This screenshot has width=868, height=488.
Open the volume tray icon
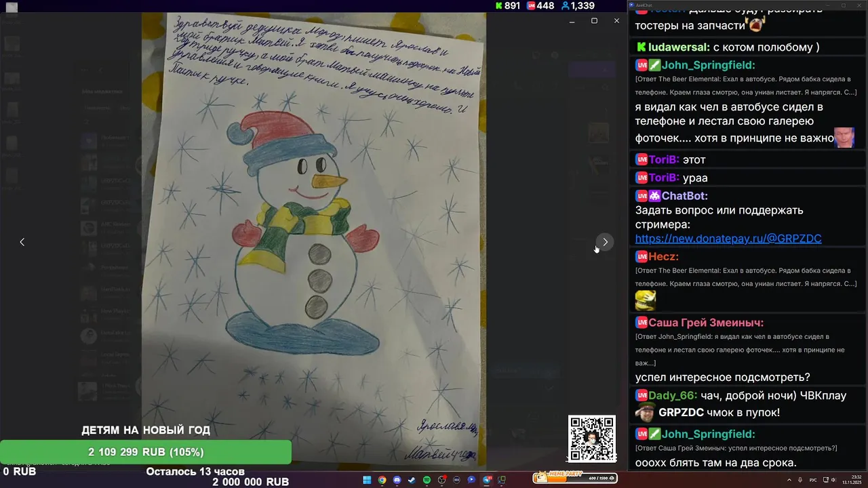pos(834,480)
